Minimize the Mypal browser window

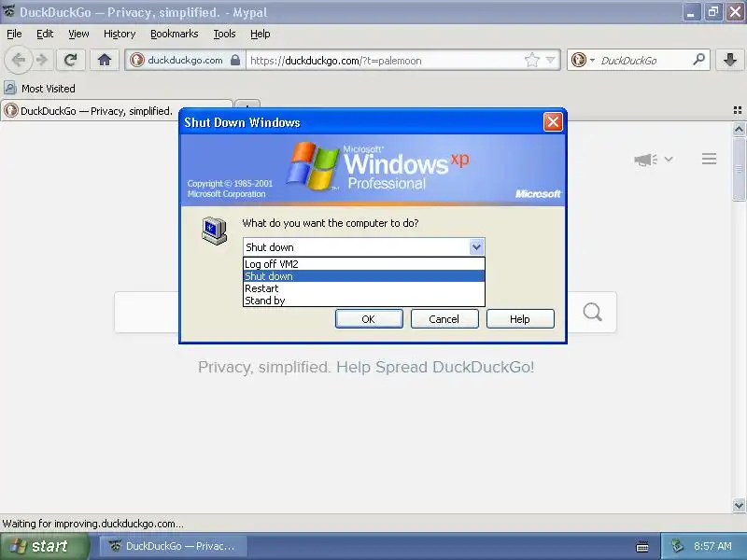(690, 12)
